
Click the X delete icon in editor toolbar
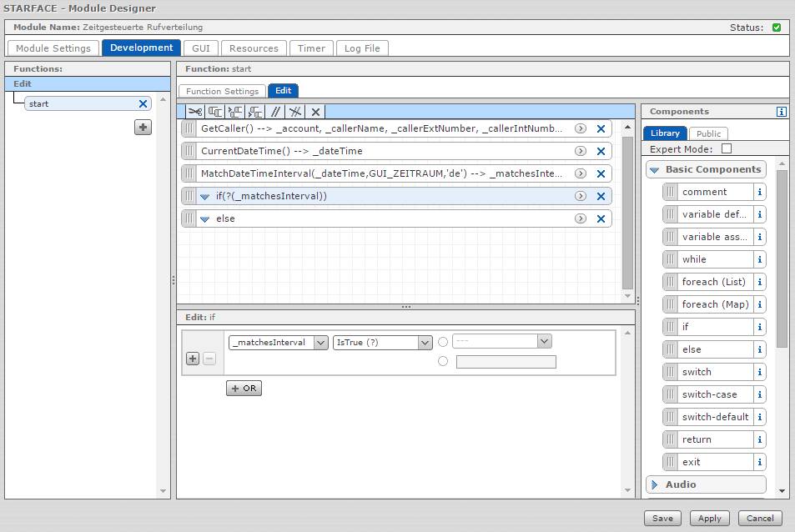315,112
